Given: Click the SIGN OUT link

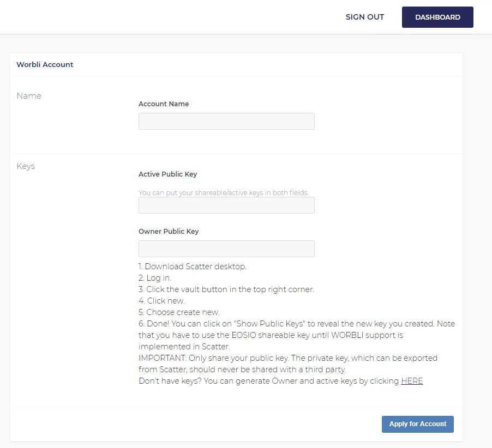Looking at the screenshot, I should 364,17.
